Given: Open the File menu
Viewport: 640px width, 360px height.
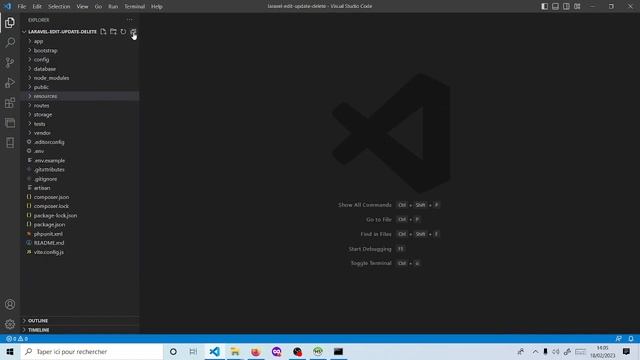Looking at the screenshot, I should pyautogui.click(x=22, y=7).
